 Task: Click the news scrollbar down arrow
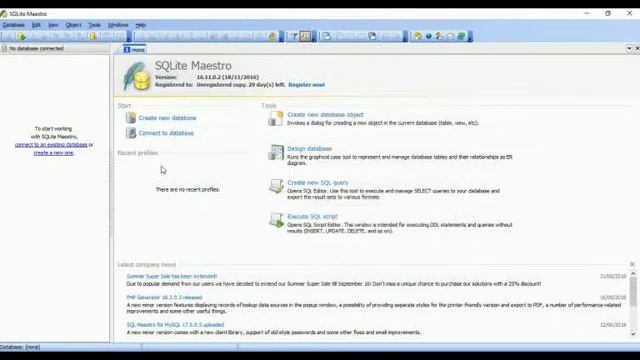633,334
